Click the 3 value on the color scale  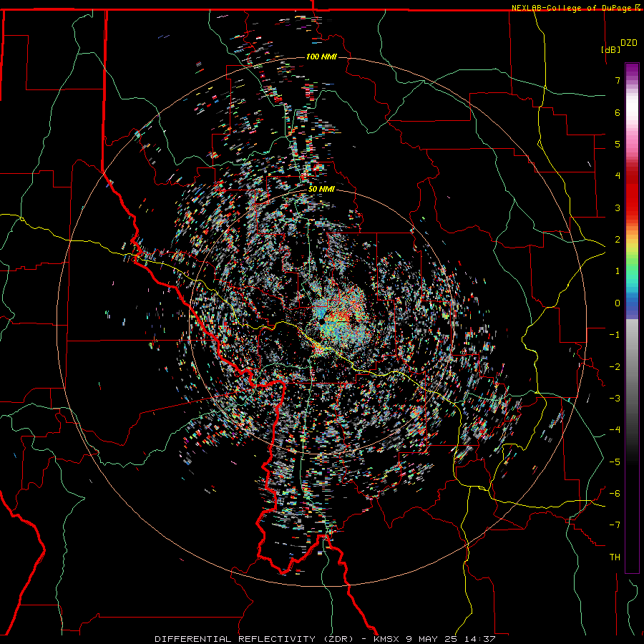(618, 208)
